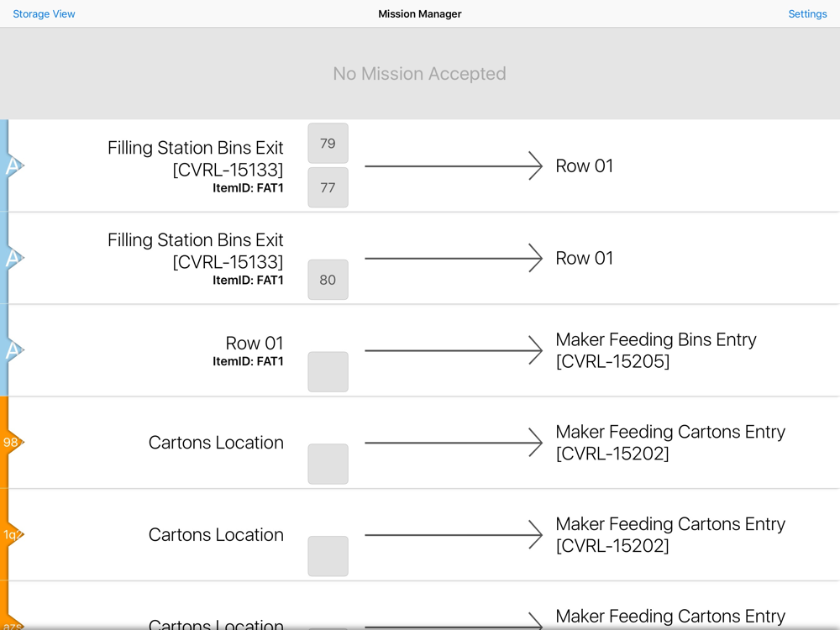Open Settings from the top bar
Screen dimensions: 840x630
coord(807,14)
